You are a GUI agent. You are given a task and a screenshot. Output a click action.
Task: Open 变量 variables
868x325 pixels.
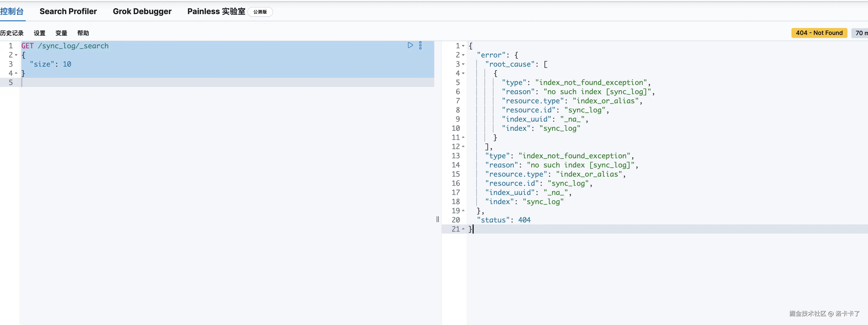tap(61, 33)
